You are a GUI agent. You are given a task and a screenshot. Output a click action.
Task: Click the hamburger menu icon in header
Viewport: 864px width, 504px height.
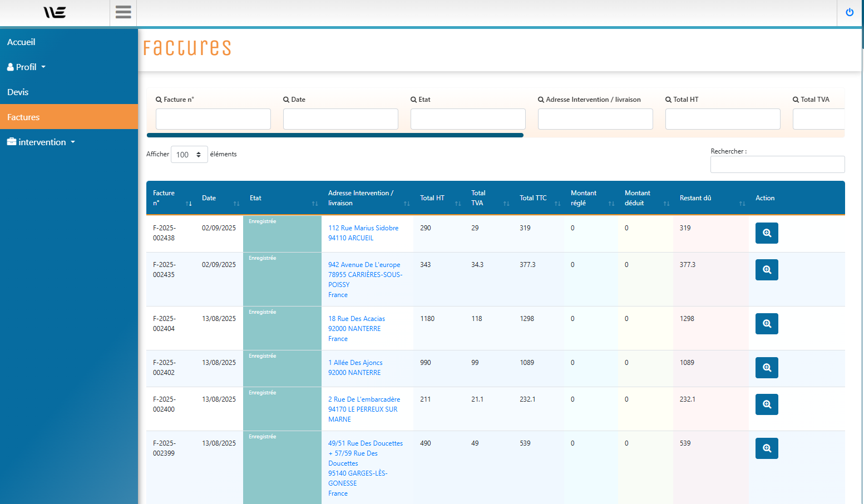(123, 12)
